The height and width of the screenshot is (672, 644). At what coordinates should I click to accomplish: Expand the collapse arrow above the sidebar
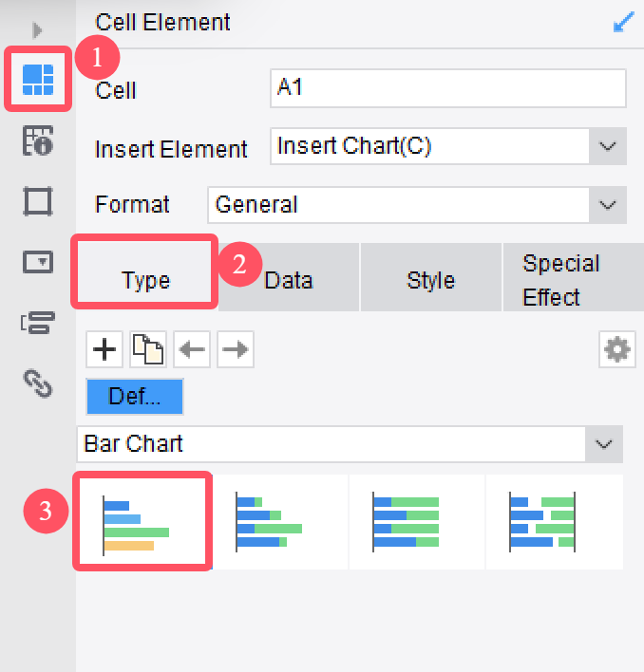(38, 30)
